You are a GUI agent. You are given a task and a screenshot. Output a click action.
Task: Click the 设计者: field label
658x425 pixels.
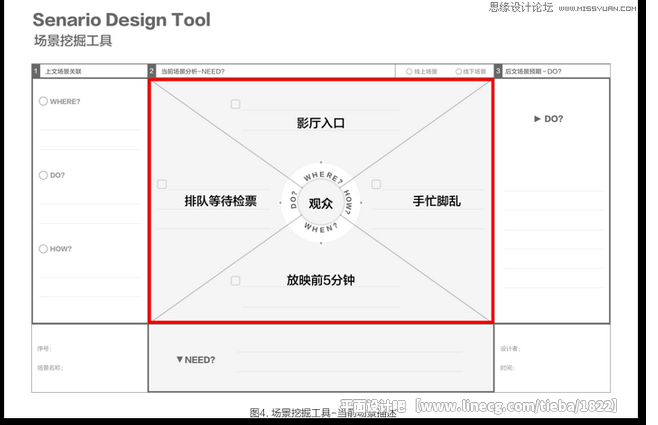click(x=510, y=349)
